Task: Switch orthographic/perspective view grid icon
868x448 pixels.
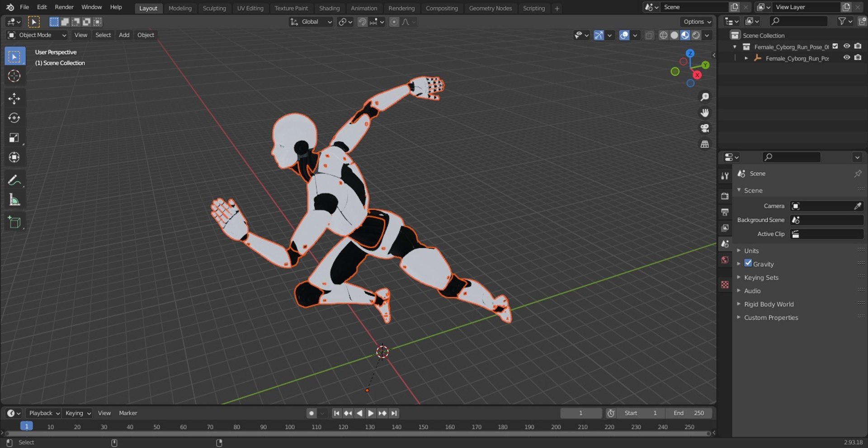Action: tap(704, 144)
